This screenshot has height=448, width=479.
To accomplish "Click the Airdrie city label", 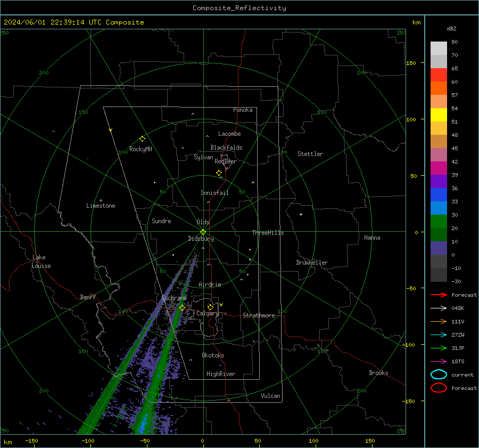I will 210,284.
